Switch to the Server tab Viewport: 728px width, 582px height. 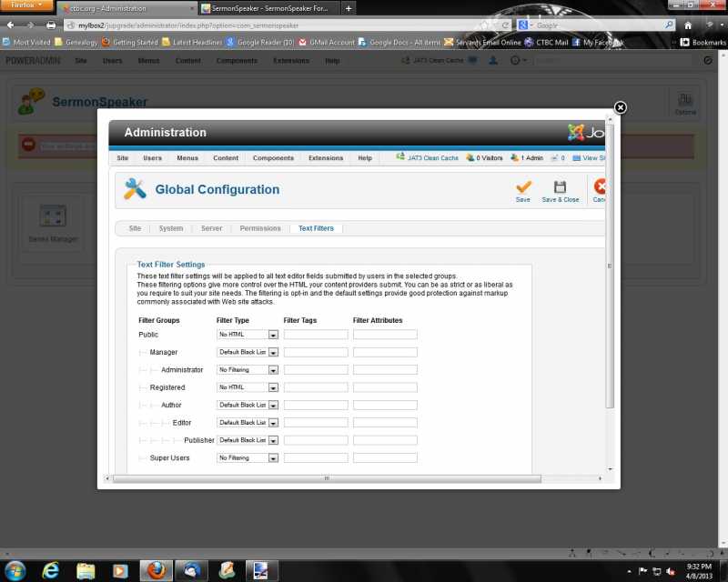(x=211, y=228)
